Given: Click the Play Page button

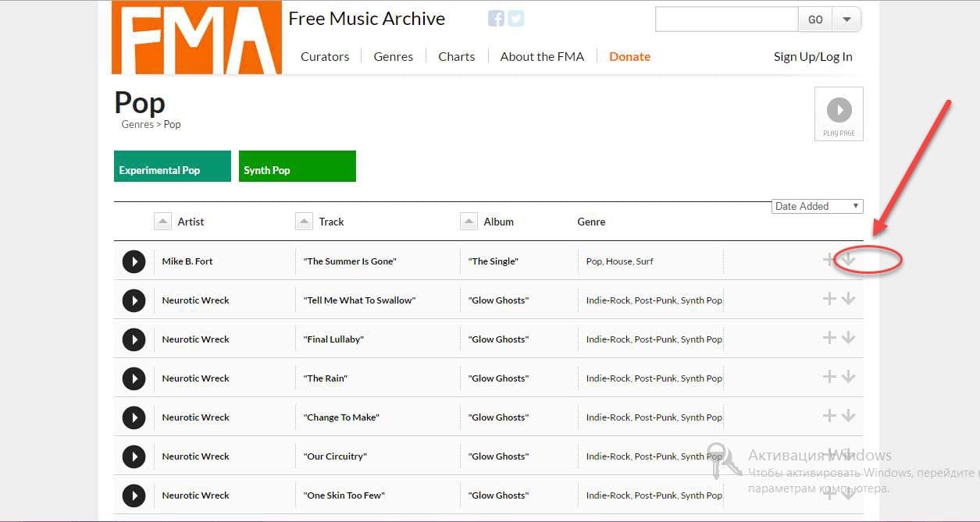Looking at the screenshot, I should click(839, 114).
